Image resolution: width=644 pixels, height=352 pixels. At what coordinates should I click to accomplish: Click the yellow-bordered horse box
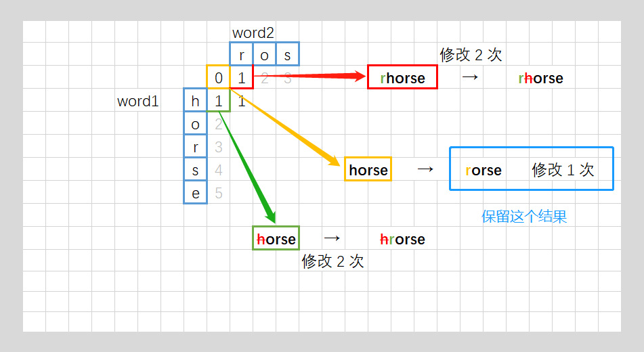368,170
